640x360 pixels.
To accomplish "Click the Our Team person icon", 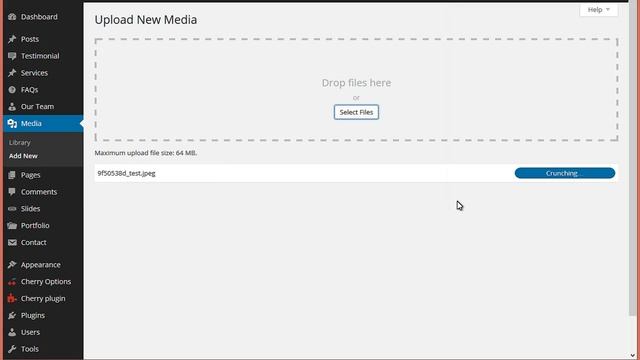I will coord(12,107).
